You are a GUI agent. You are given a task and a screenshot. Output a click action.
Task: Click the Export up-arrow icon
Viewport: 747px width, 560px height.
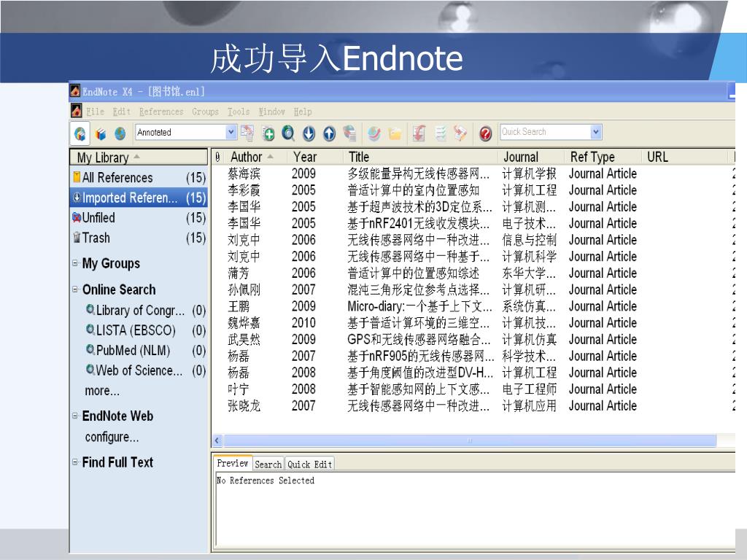[329, 134]
